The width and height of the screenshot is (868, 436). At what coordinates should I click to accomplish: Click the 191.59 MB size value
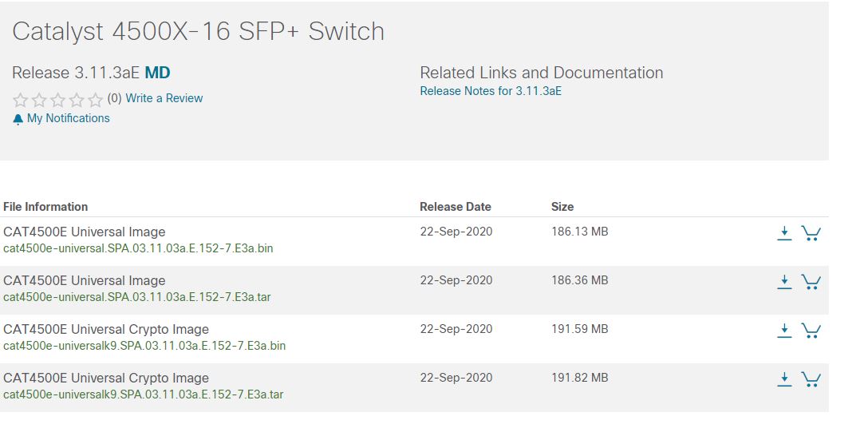(579, 329)
